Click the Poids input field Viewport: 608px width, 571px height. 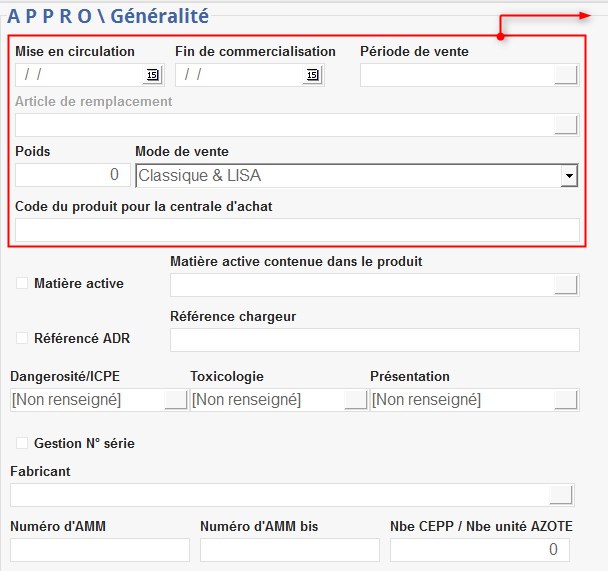pos(71,175)
